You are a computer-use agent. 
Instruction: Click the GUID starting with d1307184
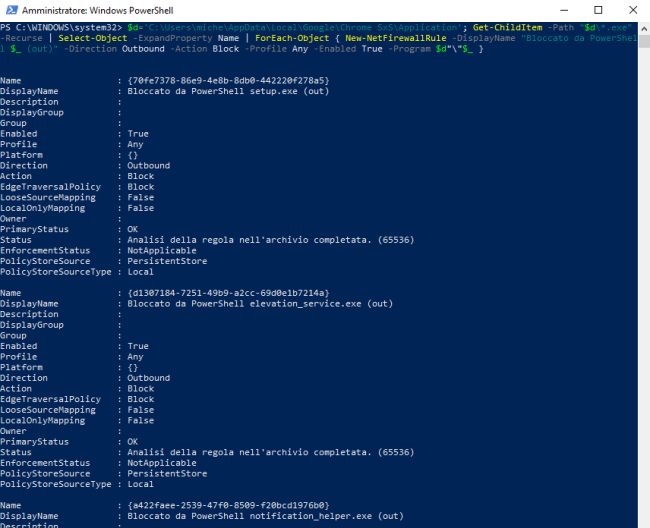tap(228, 293)
